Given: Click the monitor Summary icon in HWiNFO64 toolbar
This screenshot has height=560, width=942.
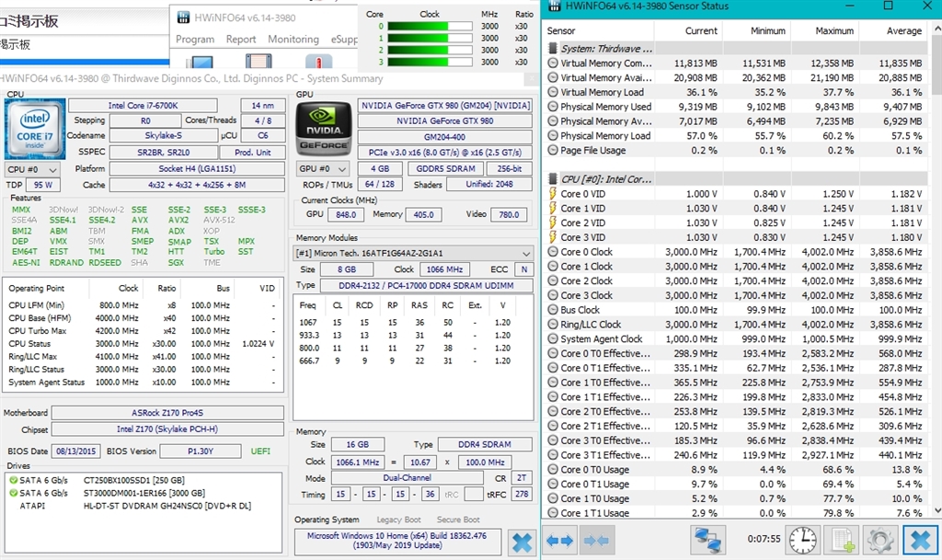Looking at the screenshot, I should tap(200, 62).
